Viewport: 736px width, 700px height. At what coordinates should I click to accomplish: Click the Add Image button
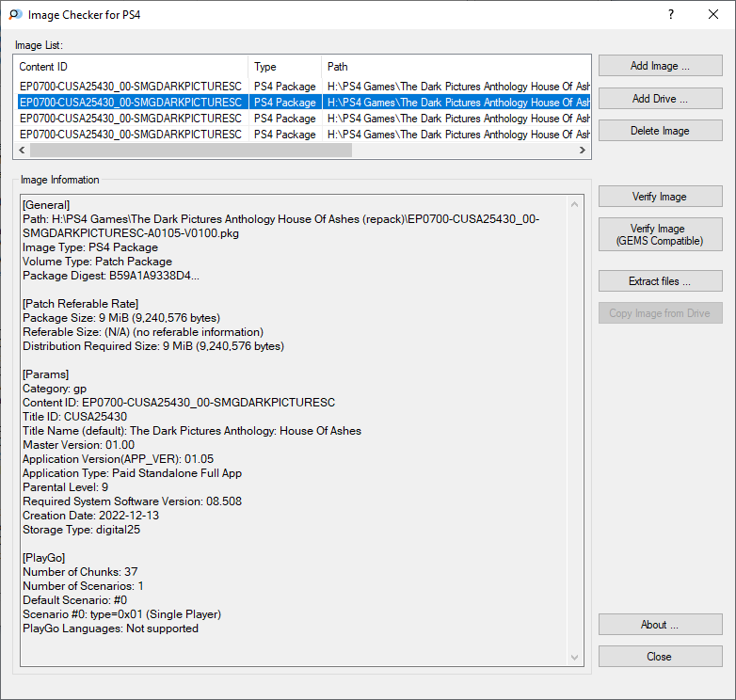(x=660, y=66)
